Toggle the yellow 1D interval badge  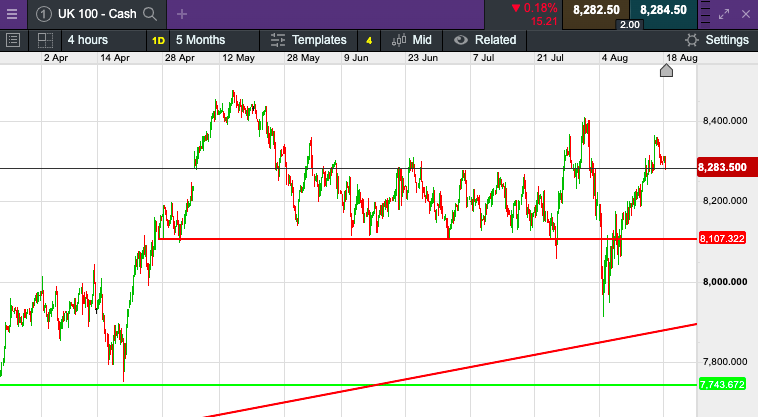[x=158, y=40]
